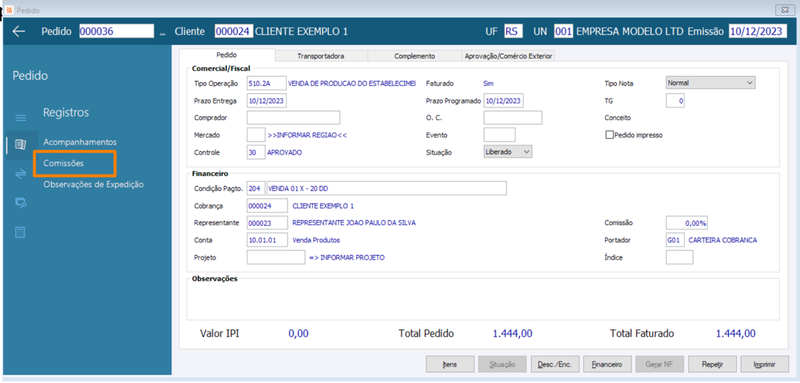
Task: Click the >>INFORMAR REGIAO<< text
Action: 307,135
